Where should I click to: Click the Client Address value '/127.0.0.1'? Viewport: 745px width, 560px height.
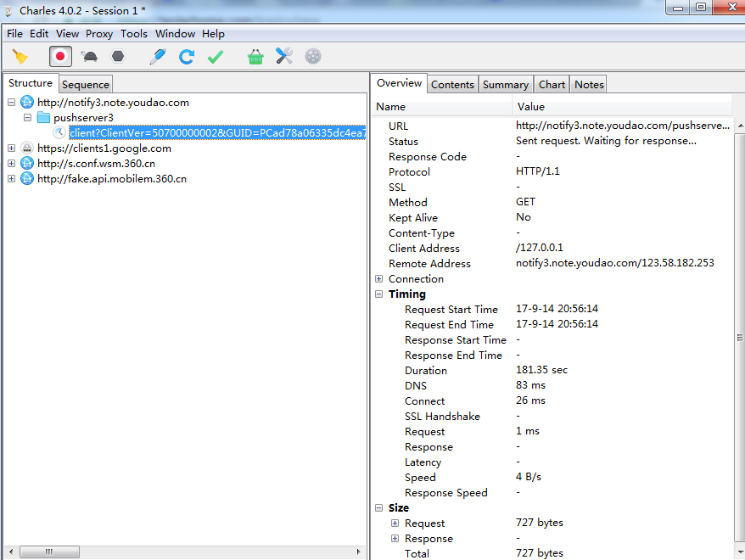pos(540,248)
